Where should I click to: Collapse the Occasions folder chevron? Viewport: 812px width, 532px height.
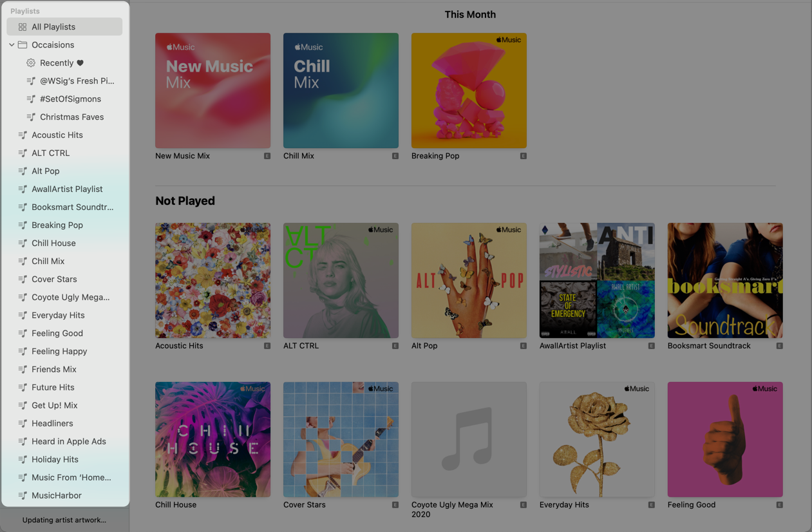[x=12, y=45]
